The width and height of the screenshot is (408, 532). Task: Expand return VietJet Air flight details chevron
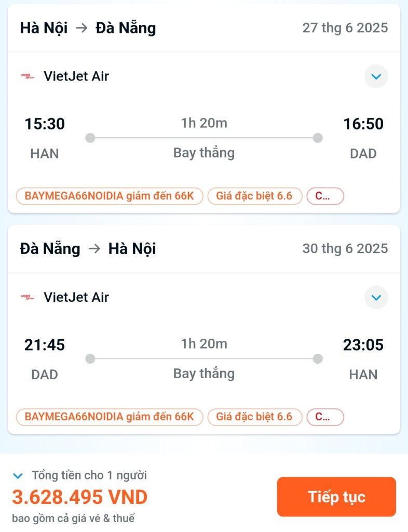coord(376,297)
